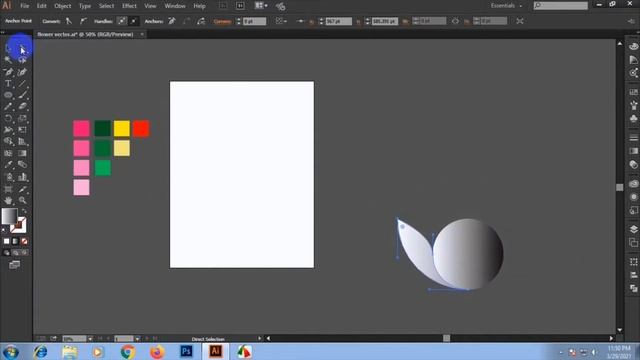Click the yellow color square on canvas
Screen dimensions: 640x360
click(122, 129)
